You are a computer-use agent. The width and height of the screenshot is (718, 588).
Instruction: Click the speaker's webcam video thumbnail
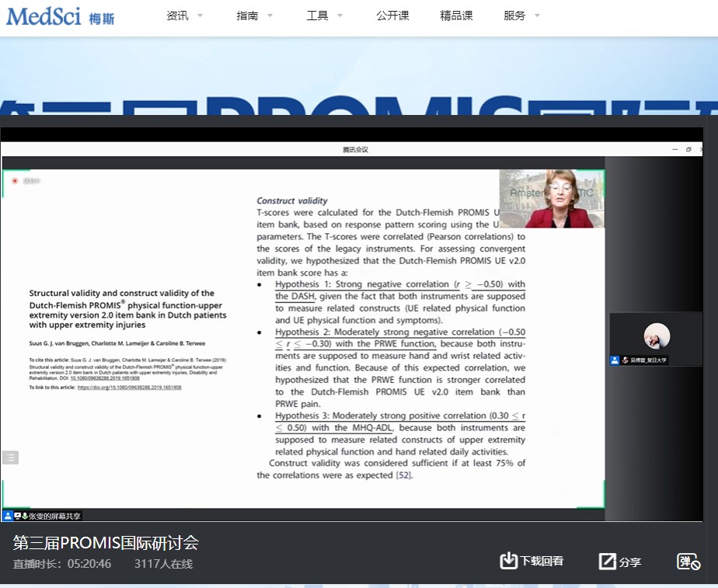coord(552,199)
